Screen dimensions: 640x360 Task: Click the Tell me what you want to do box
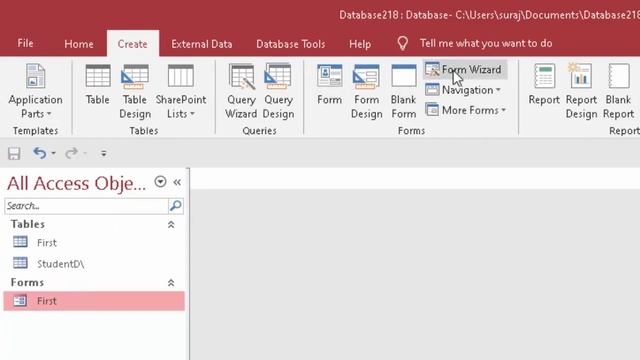tap(486, 43)
